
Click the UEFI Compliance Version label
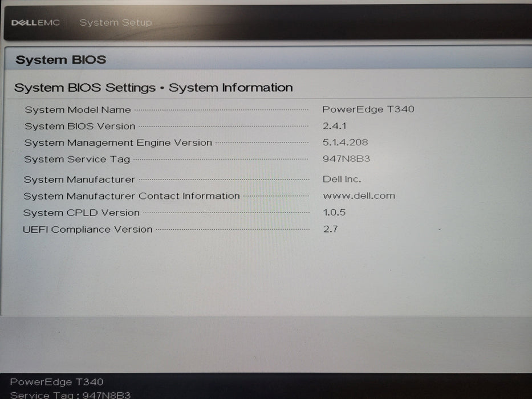[88, 229]
